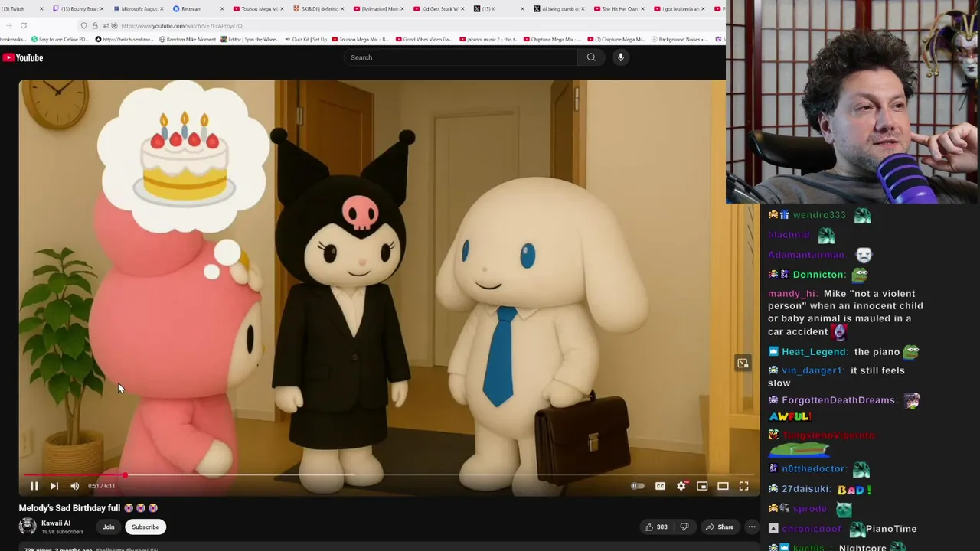Close the Restream tab
The image size is (980, 551).
click(x=222, y=9)
